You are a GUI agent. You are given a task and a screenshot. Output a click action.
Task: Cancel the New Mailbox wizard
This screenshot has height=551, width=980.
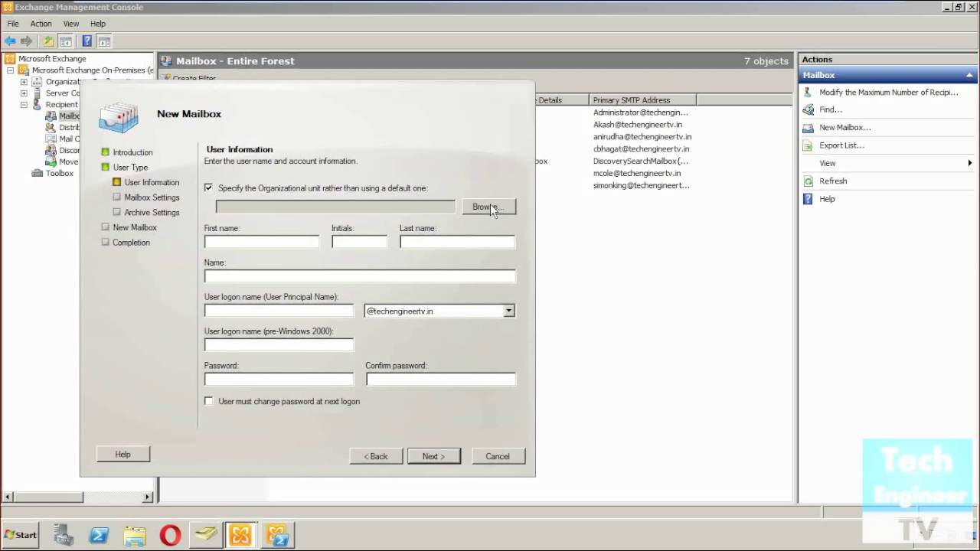pyautogui.click(x=498, y=456)
